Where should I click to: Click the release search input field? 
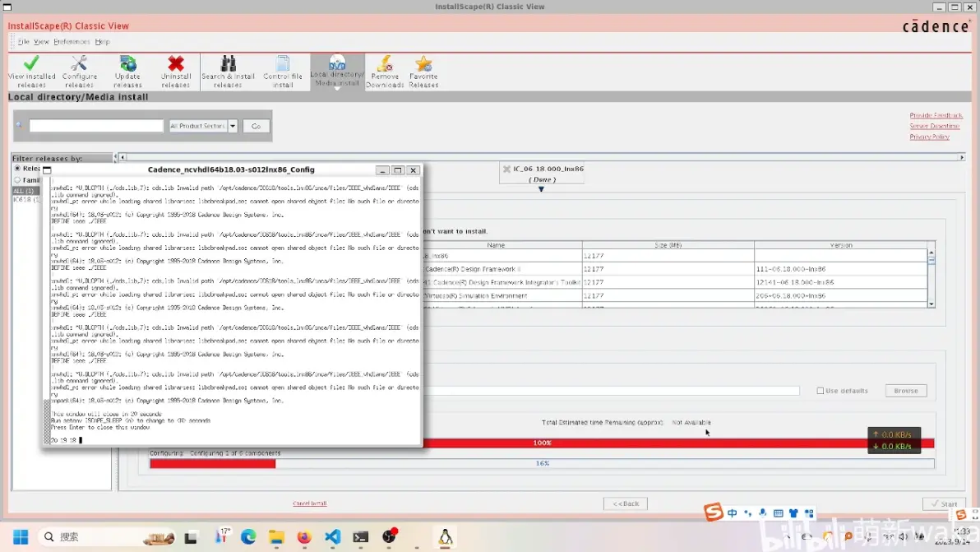click(x=96, y=126)
